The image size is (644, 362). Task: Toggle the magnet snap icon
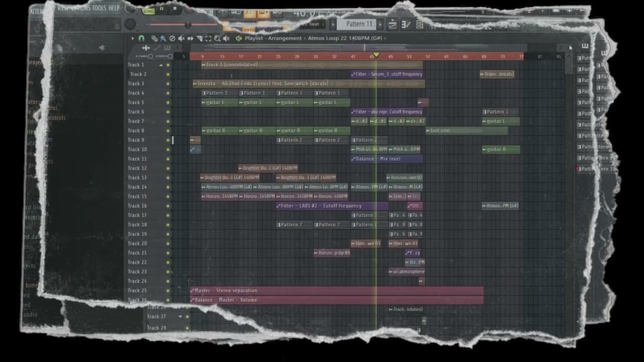(x=142, y=38)
